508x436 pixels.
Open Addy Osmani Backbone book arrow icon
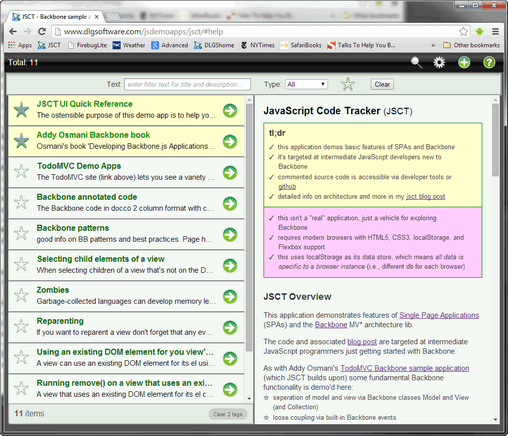tap(230, 141)
